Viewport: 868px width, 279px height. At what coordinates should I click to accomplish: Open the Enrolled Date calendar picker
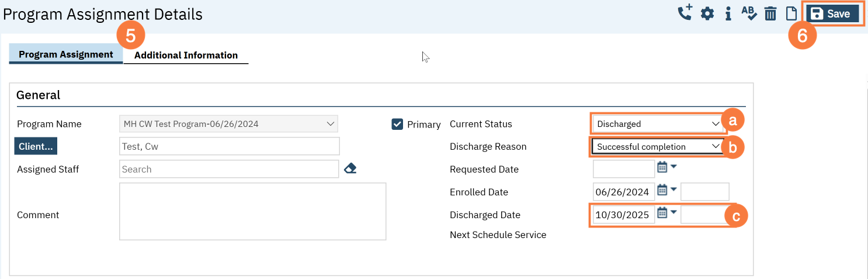click(x=662, y=190)
